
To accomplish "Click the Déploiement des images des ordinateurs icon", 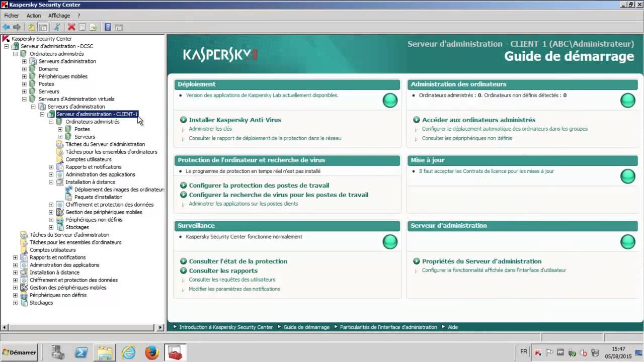I will tap(69, 190).
